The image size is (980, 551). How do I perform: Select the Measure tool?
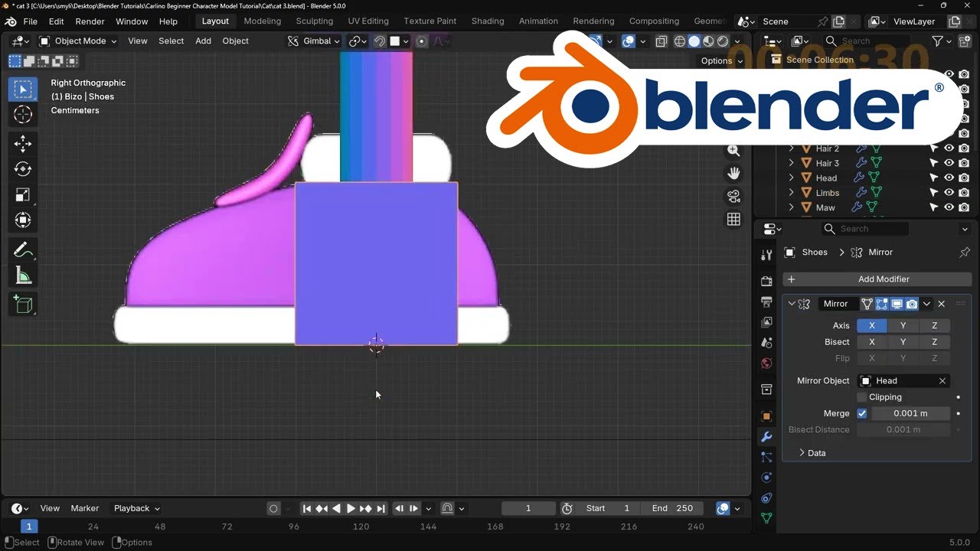23,275
